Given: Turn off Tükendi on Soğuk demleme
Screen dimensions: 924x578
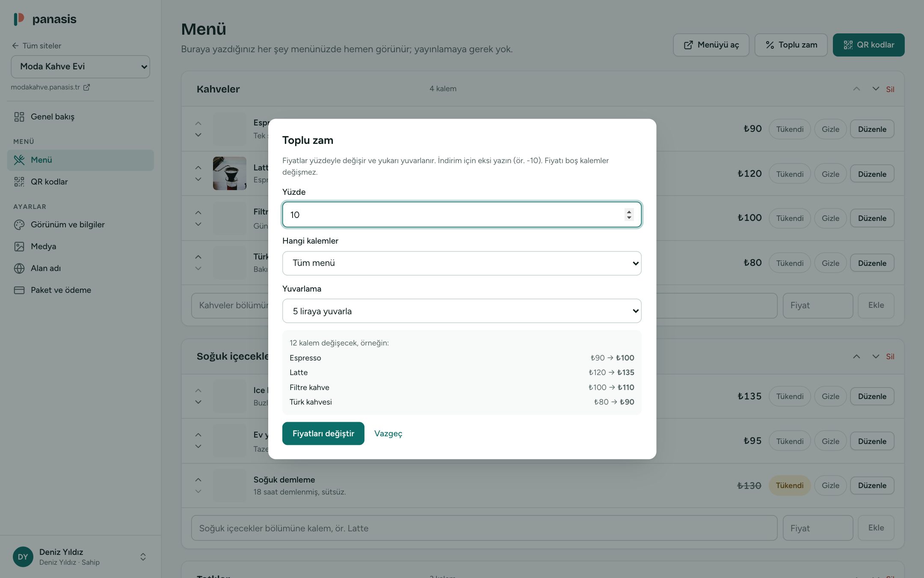Looking at the screenshot, I should pyautogui.click(x=790, y=486).
